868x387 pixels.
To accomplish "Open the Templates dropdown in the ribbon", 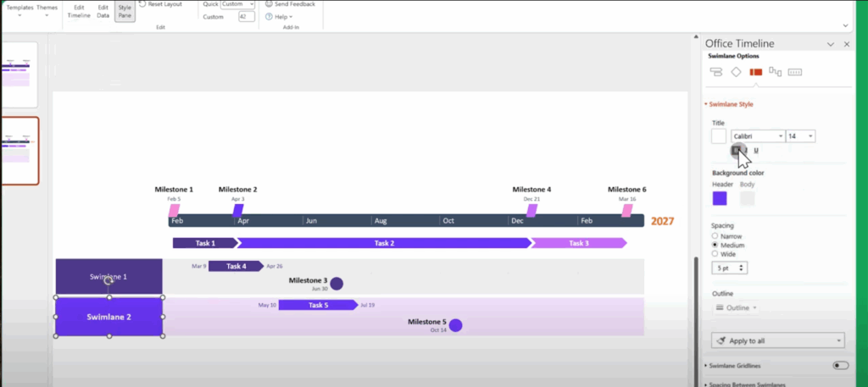I will pos(20,10).
